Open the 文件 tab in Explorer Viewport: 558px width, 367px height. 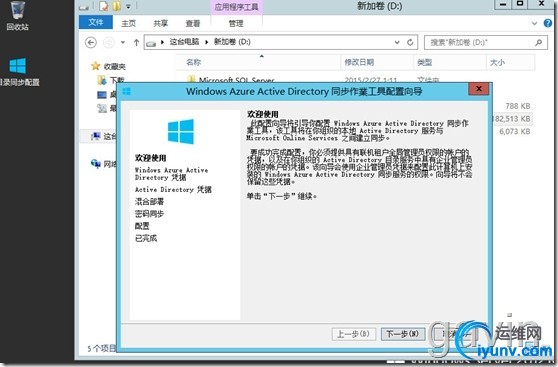(96, 22)
